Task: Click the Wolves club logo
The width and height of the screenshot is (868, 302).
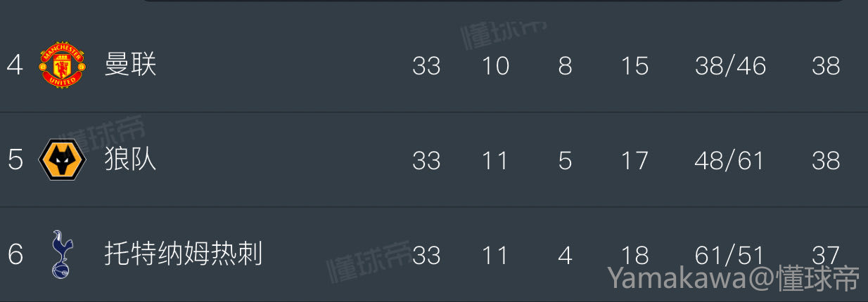Action: pyautogui.click(x=63, y=159)
